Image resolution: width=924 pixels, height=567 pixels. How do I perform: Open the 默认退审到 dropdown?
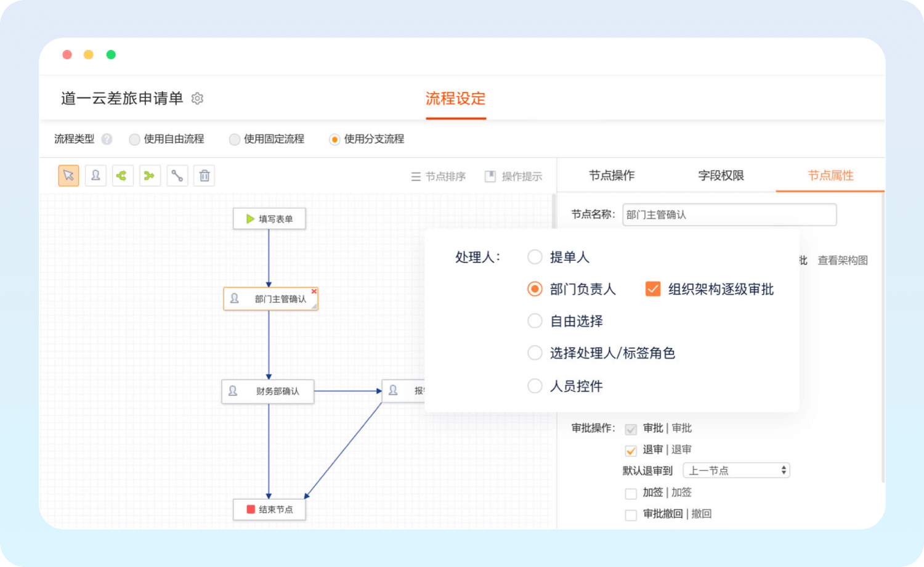(736, 470)
